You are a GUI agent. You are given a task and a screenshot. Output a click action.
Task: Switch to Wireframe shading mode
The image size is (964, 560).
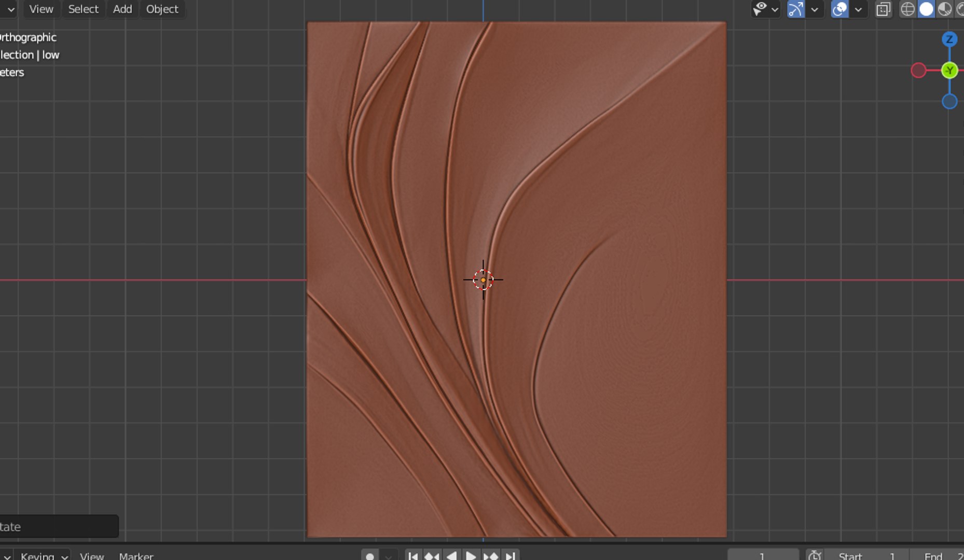[907, 9]
